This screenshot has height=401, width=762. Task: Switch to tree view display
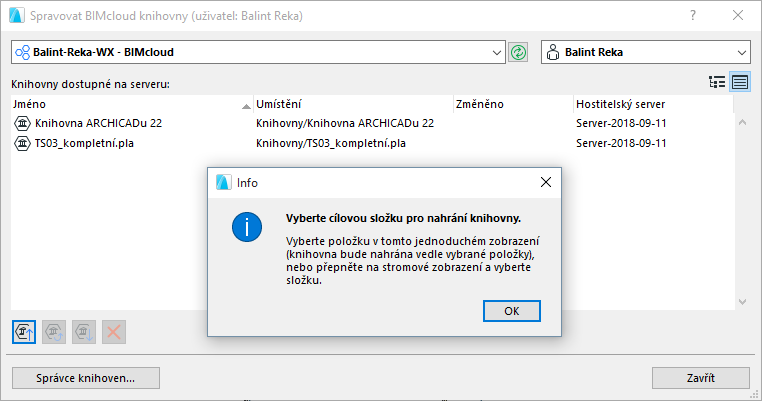pyautogui.click(x=717, y=82)
